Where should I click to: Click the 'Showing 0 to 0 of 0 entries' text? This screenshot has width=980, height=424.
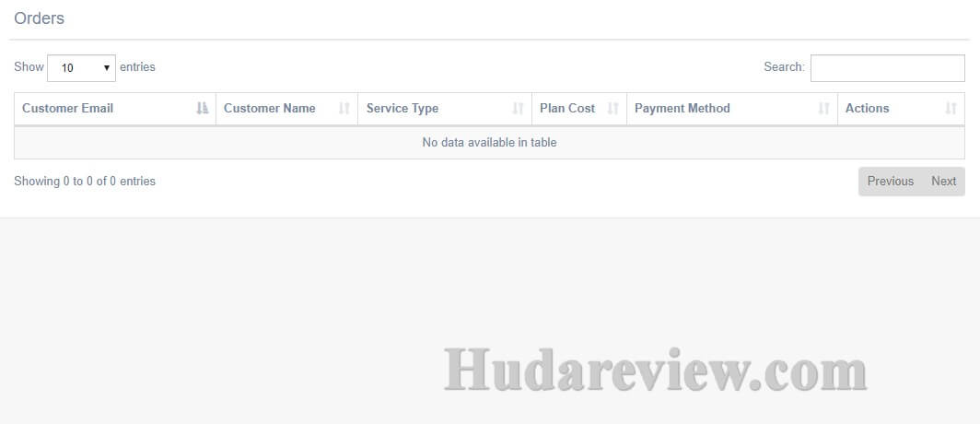point(85,182)
